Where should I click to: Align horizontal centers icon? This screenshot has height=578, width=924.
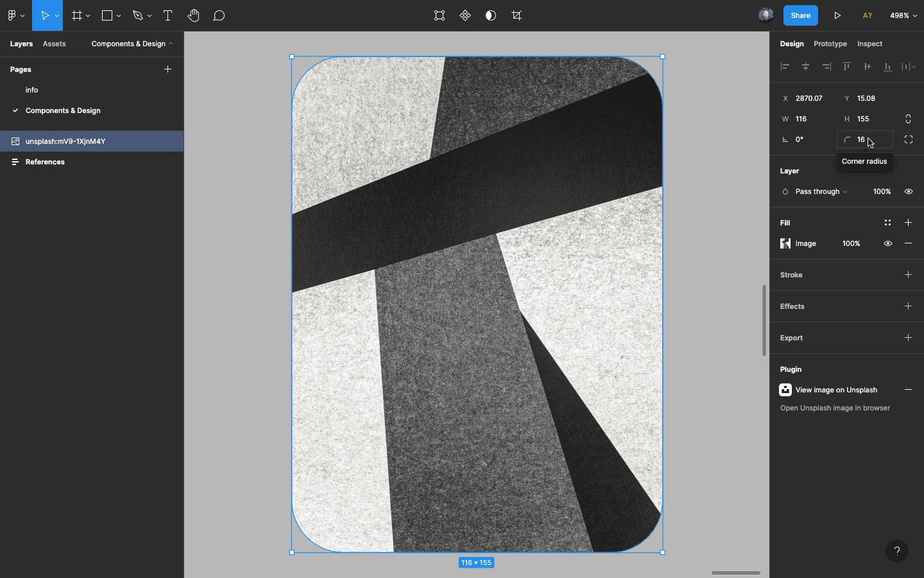(x=805, y=66)
